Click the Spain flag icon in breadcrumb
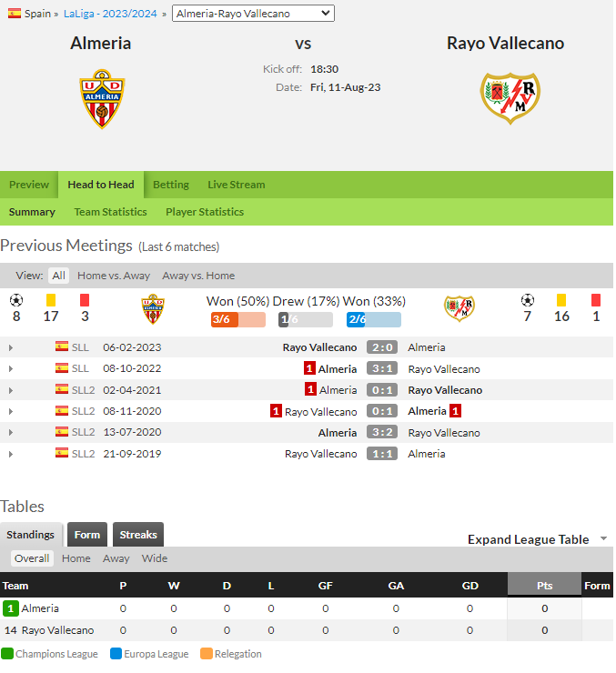616x673 pixels. tap(15, 14)
